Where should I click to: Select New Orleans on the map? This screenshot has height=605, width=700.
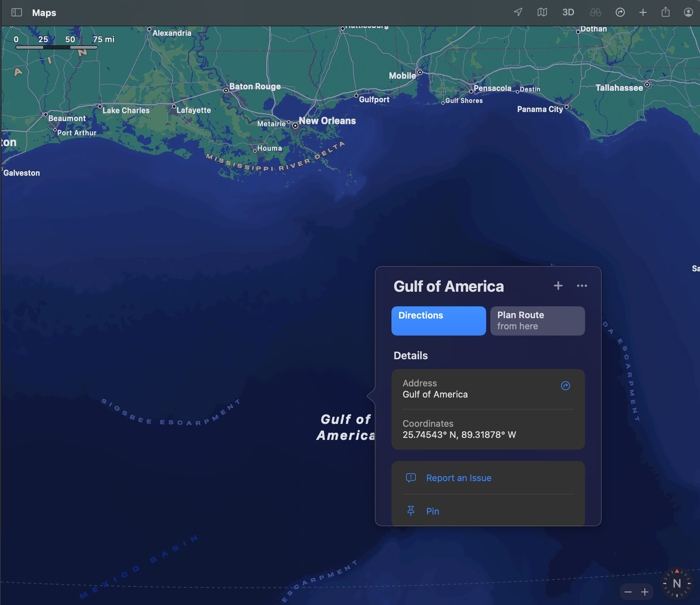tap(327, 121)
